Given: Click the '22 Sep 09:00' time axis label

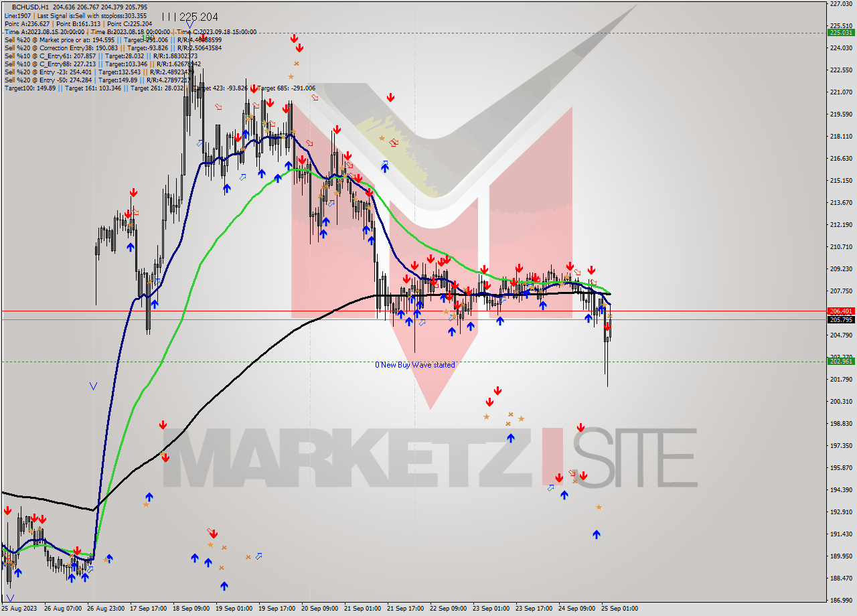Looking at the screenshot, I should [x=448, y=609].
